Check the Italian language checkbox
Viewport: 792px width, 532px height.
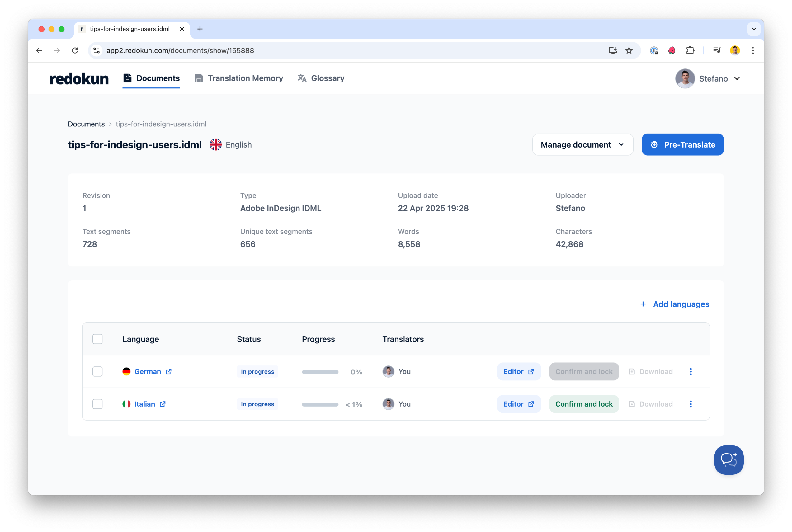[x=97, y=404]
